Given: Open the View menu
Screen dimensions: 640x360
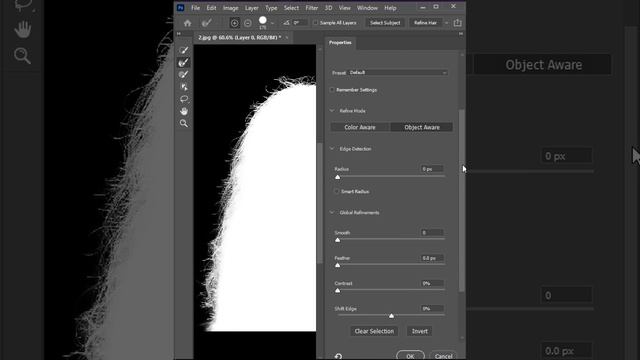Looking at the screenshot, I should tap(344, 8).
